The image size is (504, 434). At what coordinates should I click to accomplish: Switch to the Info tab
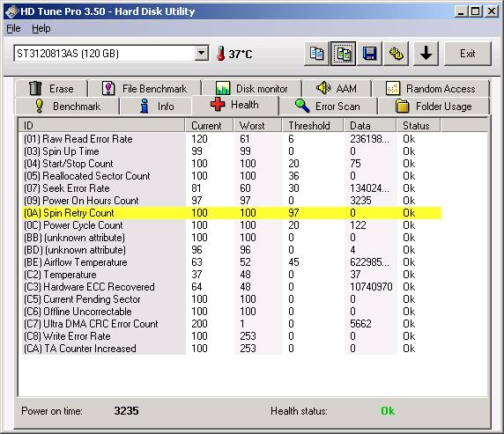coord(157,106)
